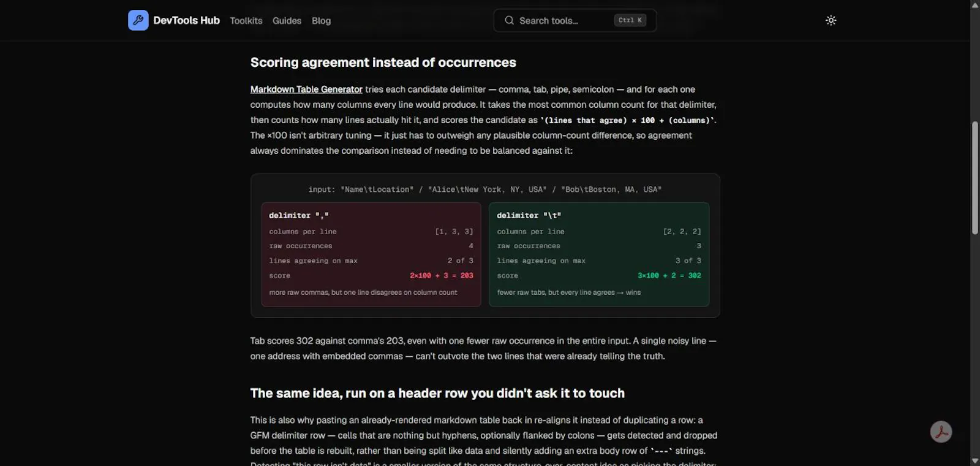Open the Toolkits menu
The image size is (980, 466).
coord(246,21)
